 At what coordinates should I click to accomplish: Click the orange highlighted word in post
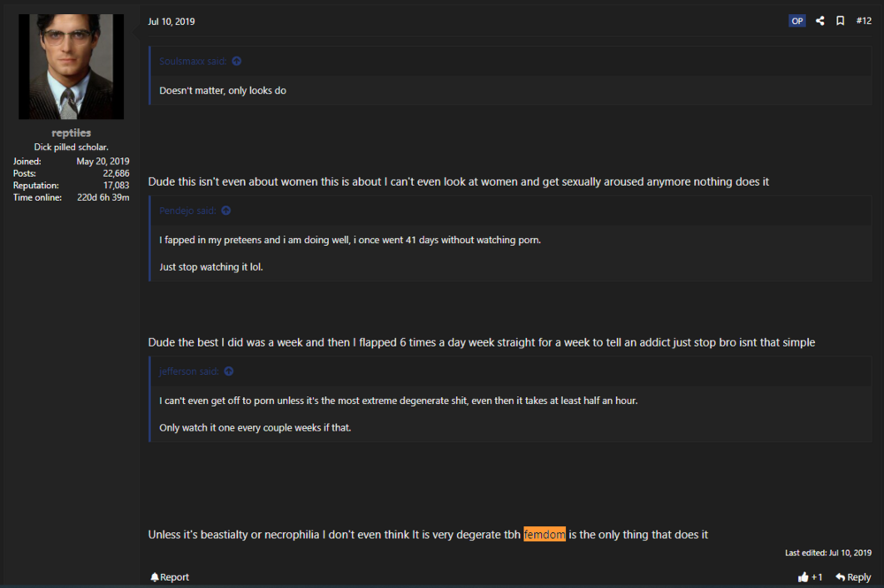click(545, 534)
